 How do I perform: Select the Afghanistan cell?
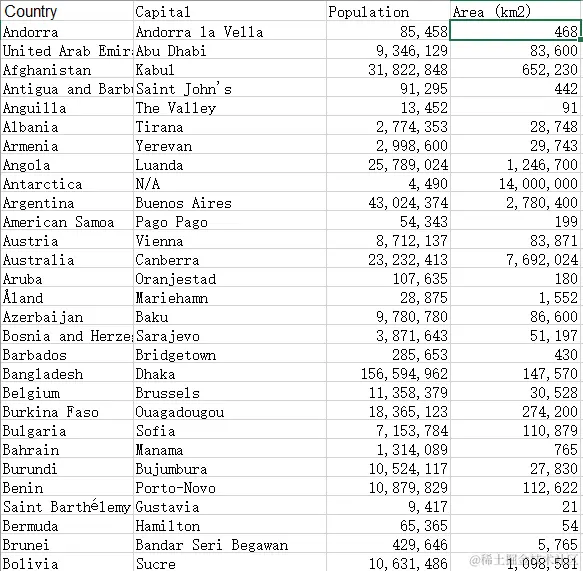tap(67, 68)
